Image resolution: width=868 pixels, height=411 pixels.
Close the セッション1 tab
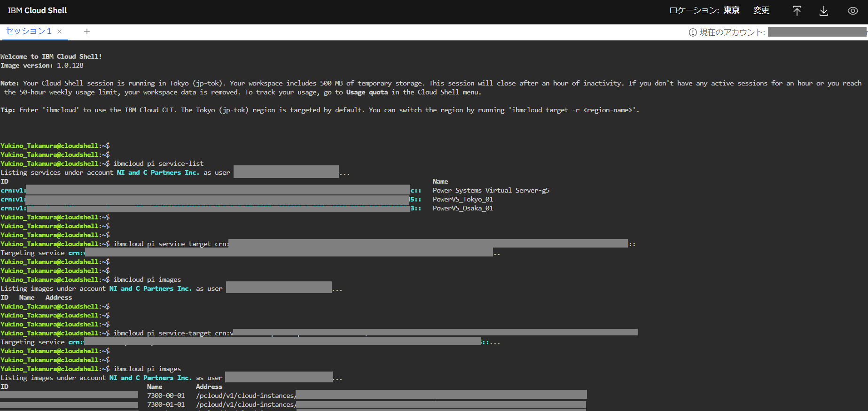(x=60, y=31)
